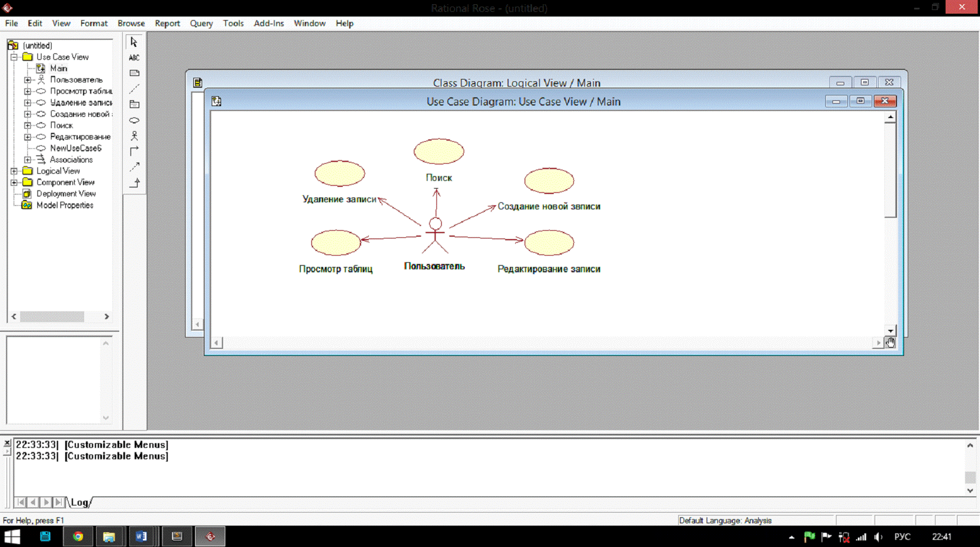Image resolution: width=980 pixels, height=547 pixels.
Task: Open the Edit menu
Action: tap(35, 23)
